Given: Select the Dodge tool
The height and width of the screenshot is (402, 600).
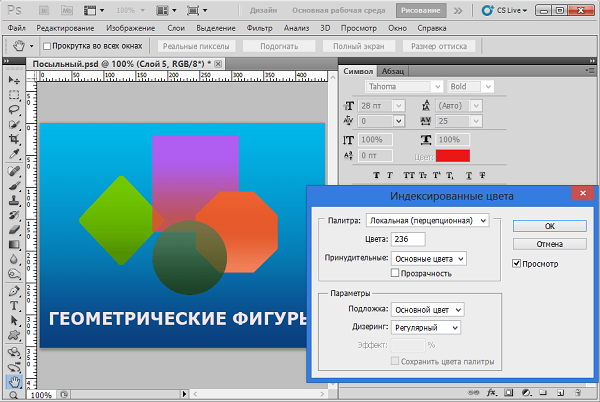Looking at the screenshot, I should coord(14,274).
